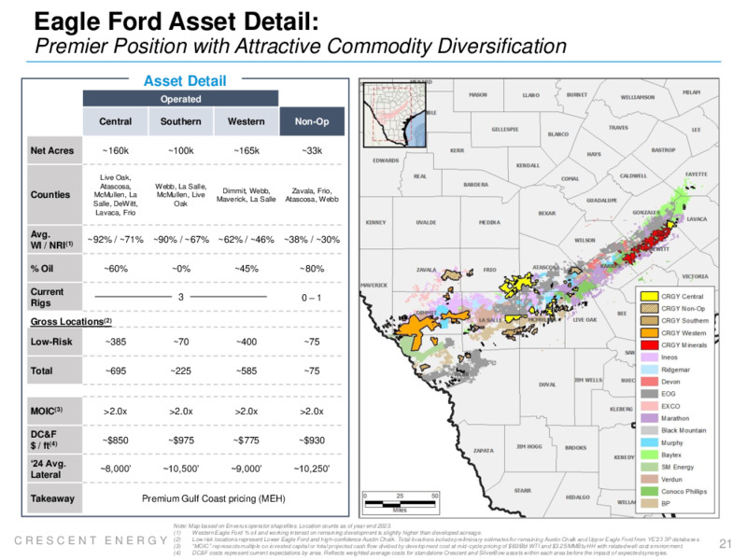This screenshot has width=747, height=560.
Task: Click the Dimmit, Webb, Maverick, La Salle cell
Action: pyautogui.click(x=247, y=195)
